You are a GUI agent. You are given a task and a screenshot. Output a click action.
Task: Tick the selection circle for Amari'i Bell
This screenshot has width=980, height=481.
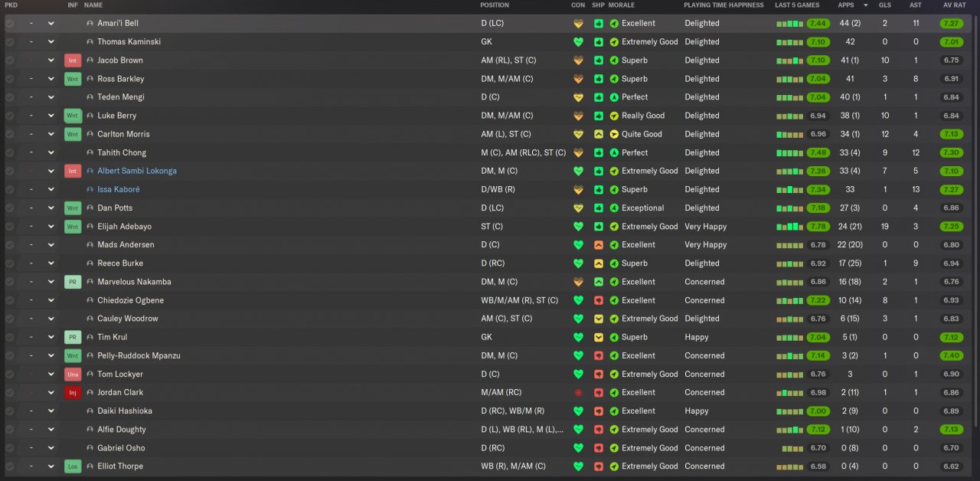point(9,24)
